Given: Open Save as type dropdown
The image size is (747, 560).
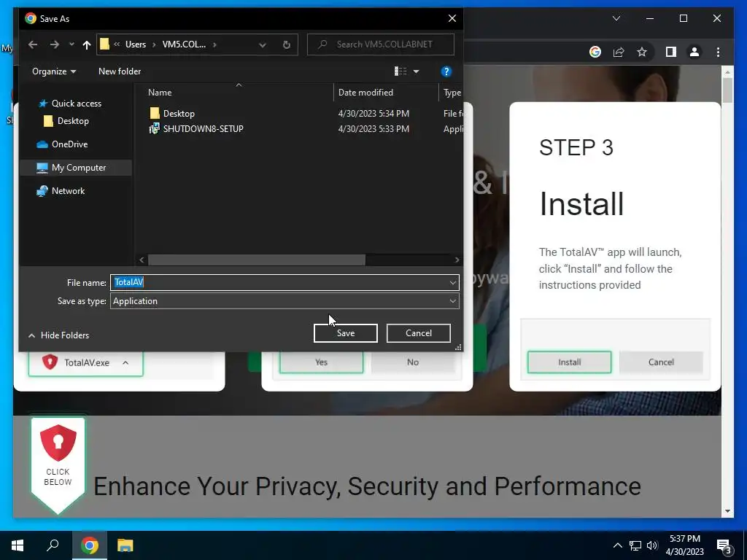Looking at the screenshot, I should pos(285,301).
